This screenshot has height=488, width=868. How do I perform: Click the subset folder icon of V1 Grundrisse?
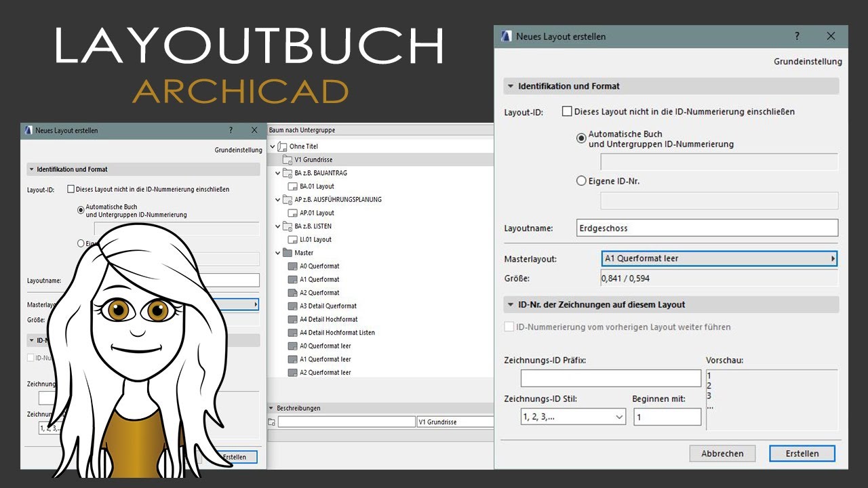(288, 159)
